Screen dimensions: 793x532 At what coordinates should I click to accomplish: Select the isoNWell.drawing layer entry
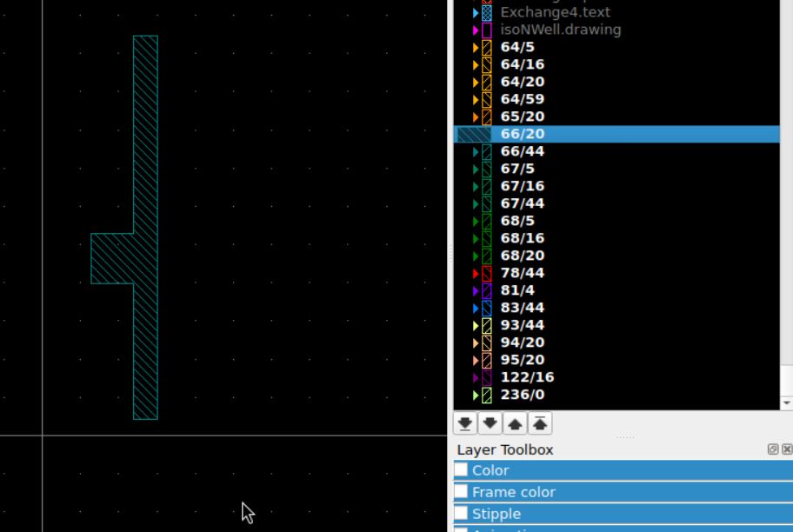click(560, 30)
